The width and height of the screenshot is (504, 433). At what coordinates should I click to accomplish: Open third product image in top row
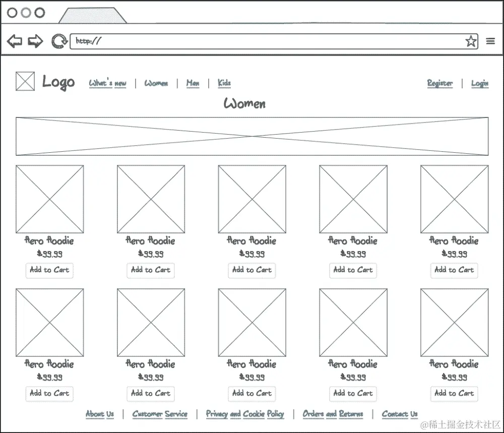[x=252, y=199]
